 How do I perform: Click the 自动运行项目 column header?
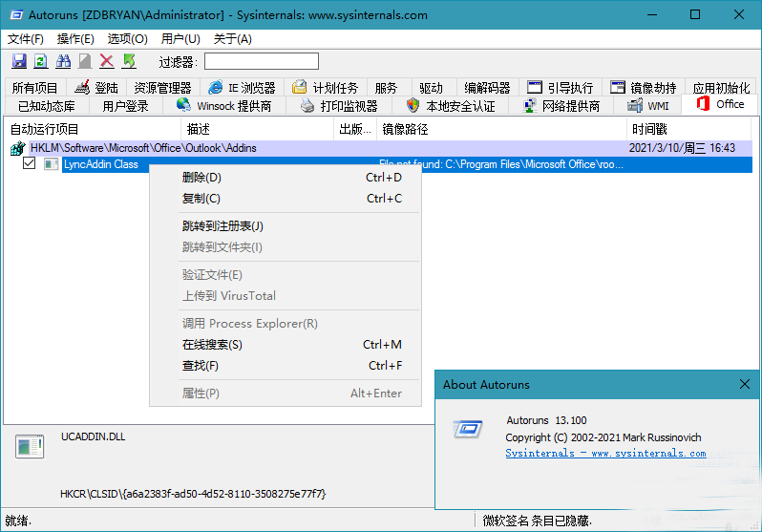(x=93, y=129)
